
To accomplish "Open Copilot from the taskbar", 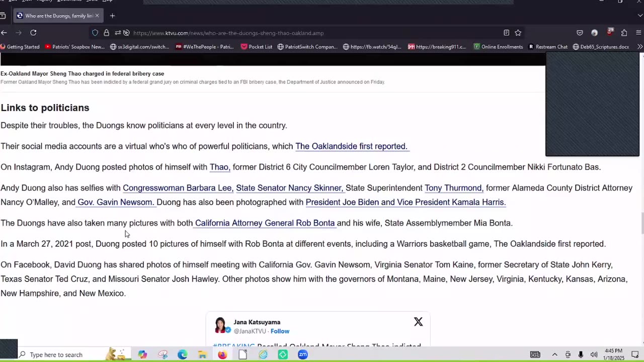I will pyautogui.click(x=143, y=354).
